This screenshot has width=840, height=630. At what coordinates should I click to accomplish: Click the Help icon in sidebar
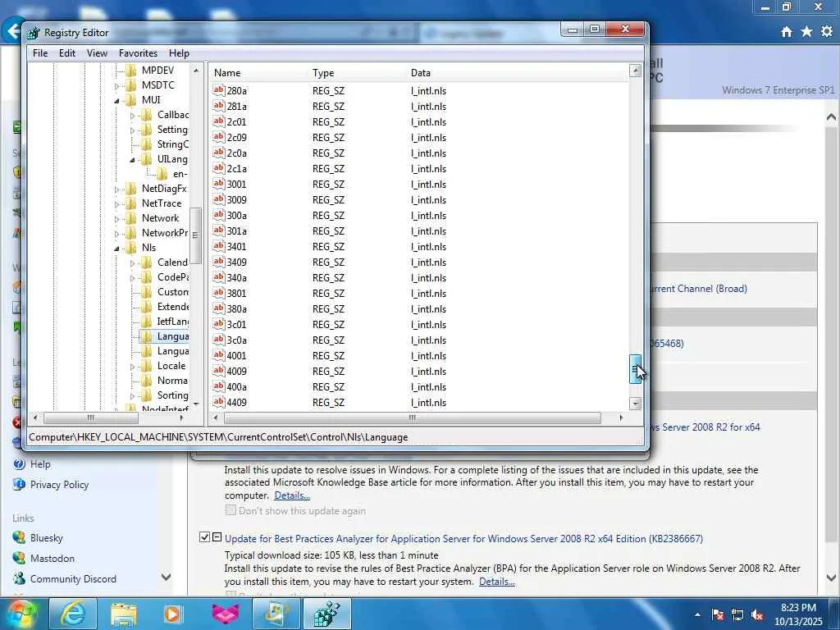point(20,464)
